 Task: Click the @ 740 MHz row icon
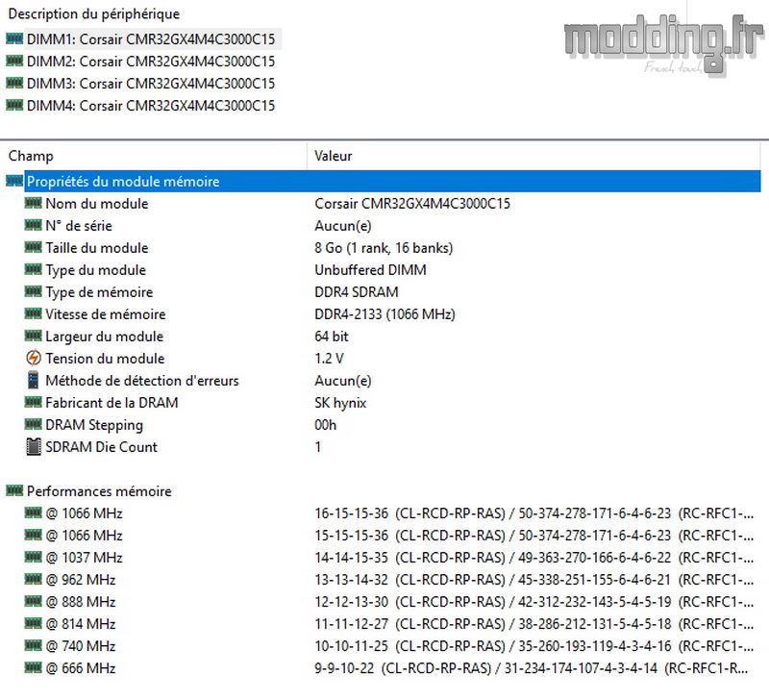[33, 645]
